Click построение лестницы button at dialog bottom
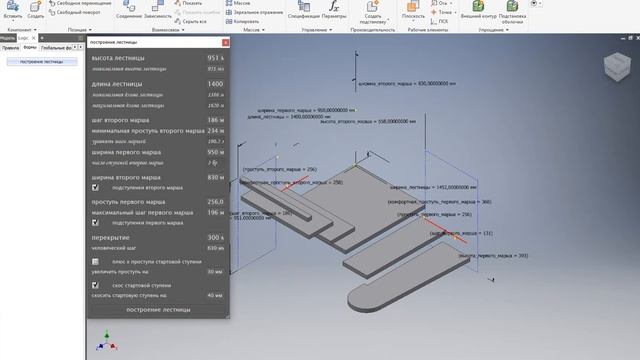Viewport: 640px width, 360px height. coord(158,310)
